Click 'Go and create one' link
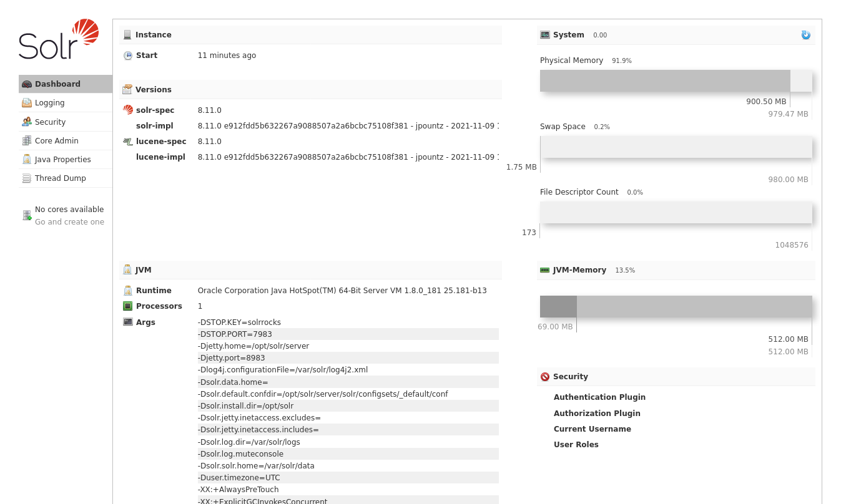The width and height of the screenshot is (841, 504). coord(69,222)
